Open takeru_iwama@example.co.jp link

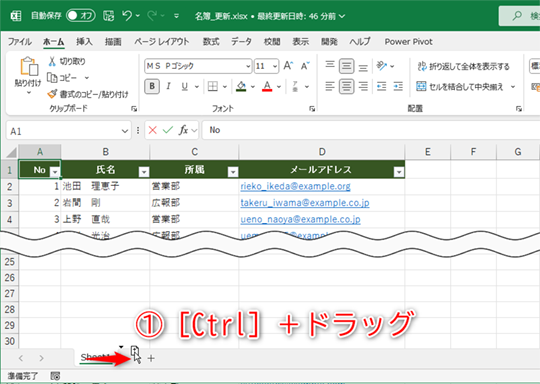click(305, 203)
